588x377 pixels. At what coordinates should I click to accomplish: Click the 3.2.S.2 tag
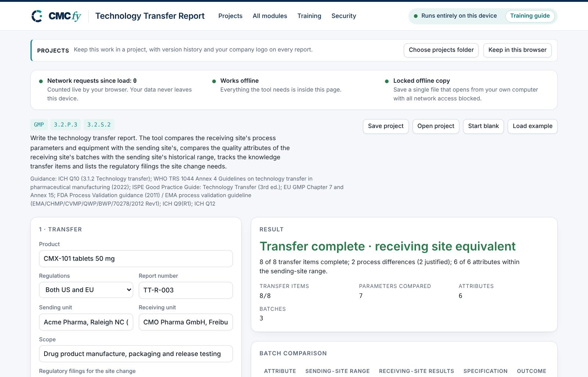click(99, 125)
